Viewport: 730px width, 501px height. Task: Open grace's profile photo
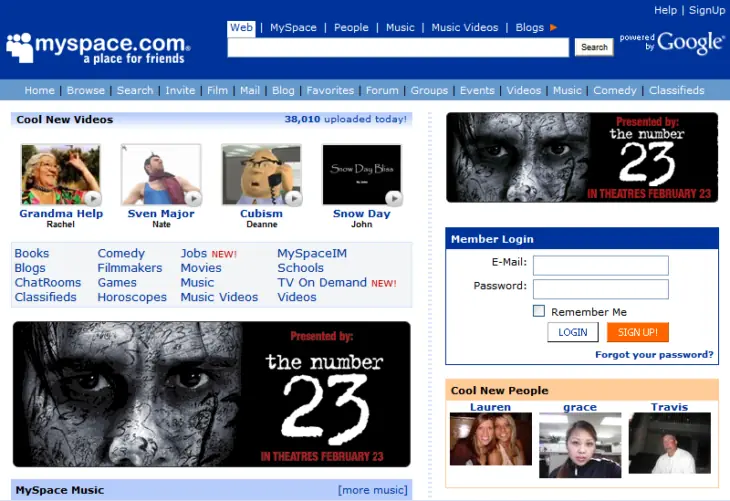click(x=580, y=445)
